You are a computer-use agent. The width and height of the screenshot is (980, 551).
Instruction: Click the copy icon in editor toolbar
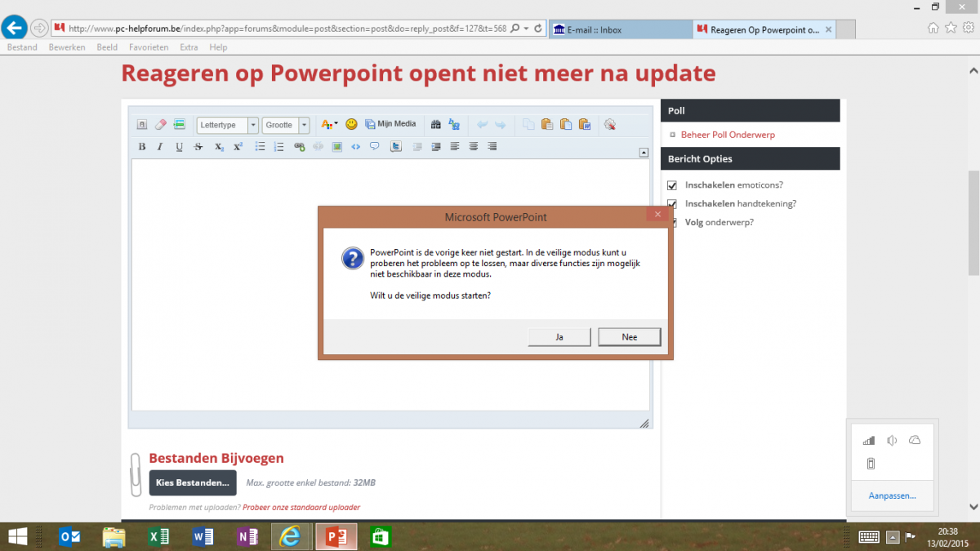tap(528, 125)
